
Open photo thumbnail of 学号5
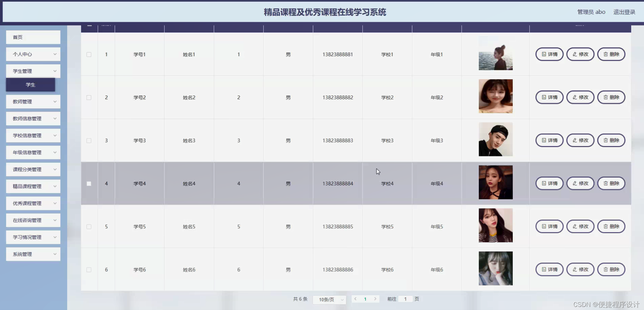pyautogui.click(x=496, y=225)
